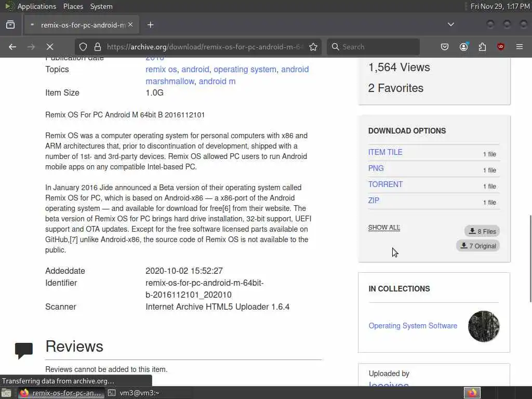This screenshot has height=399, width=532.
Task: Click the uBlock Origin shield icon
Action: (501, 47)
